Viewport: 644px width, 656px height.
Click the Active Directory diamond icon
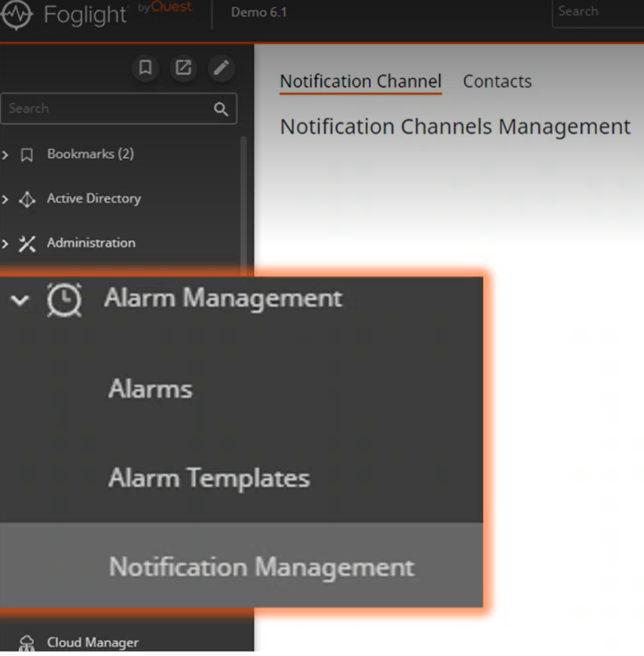click(x=27, y=200)
